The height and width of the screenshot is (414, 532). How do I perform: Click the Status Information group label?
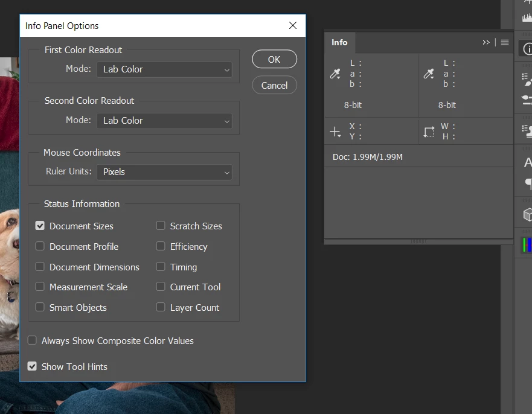pyautogui.click(x=82, y=204)
